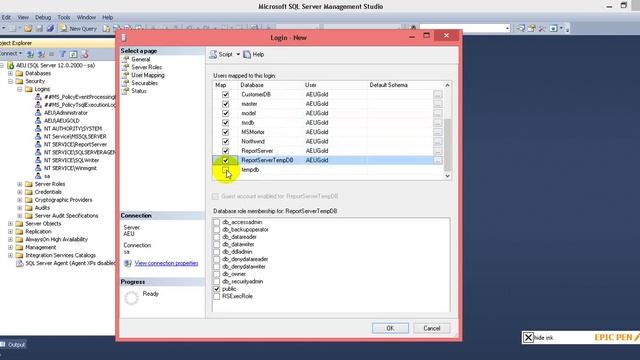Click the schema ellipsis button for ReportServerTempDB row
The image size is (640, 360).
438,160
